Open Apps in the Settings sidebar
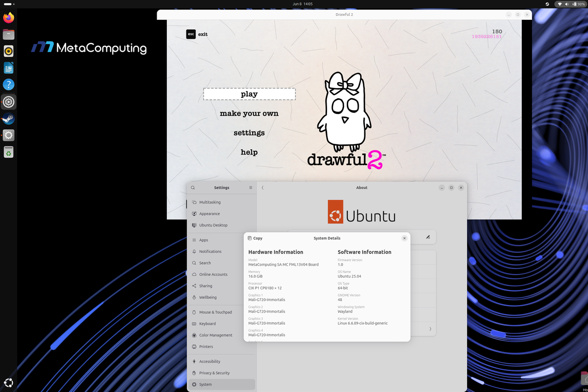 pyautogui.click(x=221, y=240)
